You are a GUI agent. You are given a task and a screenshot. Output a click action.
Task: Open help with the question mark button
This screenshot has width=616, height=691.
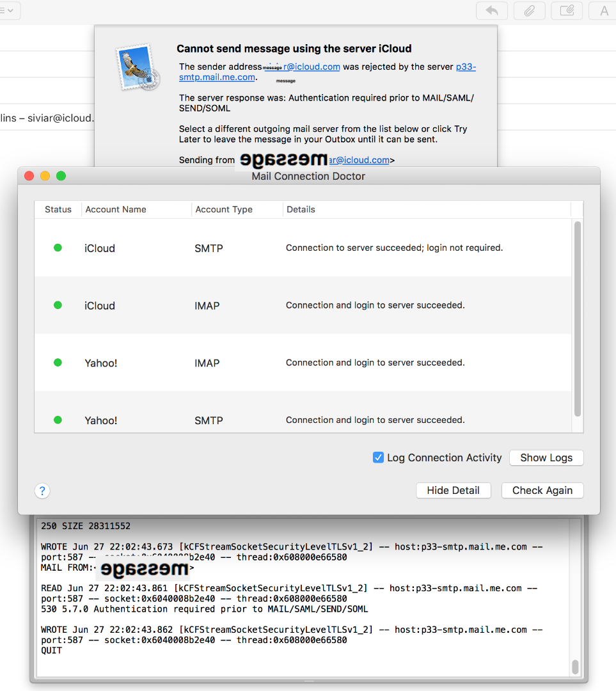point(42,491)
